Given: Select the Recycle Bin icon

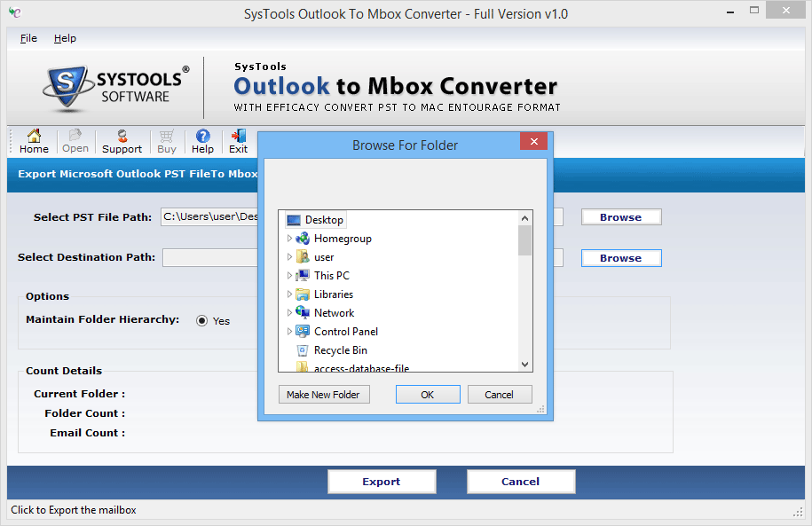Looking at the screenshot, I should [x=303, y=350].
